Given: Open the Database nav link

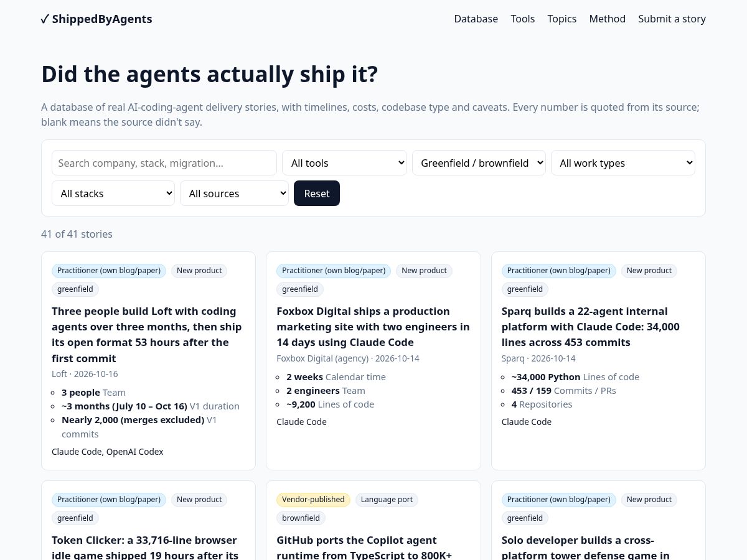Looking at the screenshot, I should click(x=476, y=19).
